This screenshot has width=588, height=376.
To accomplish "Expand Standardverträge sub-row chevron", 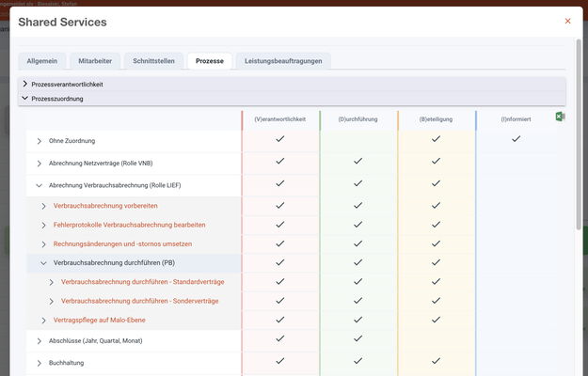I will coord(52,282).
